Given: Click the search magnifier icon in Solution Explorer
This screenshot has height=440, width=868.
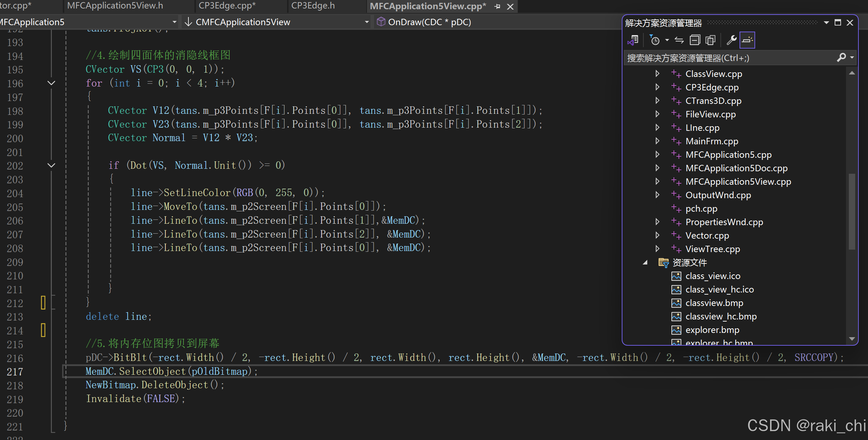Looking at the screenshot, I should click(841, 57).
